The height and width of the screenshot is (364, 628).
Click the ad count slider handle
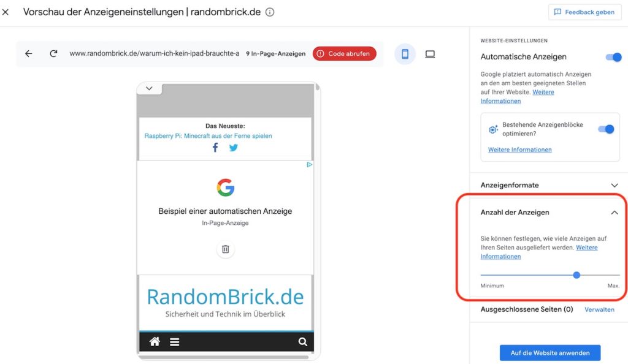[576, 275]
